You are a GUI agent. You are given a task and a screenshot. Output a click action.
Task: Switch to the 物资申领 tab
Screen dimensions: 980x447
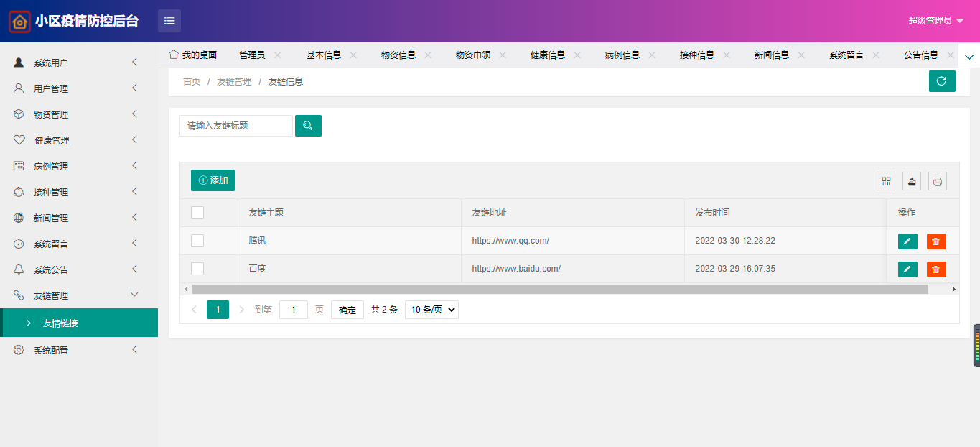click(x=473, y=55)
